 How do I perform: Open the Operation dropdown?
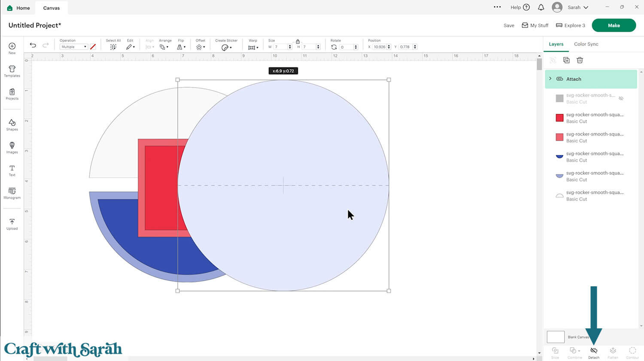click(x=73, y=47)
